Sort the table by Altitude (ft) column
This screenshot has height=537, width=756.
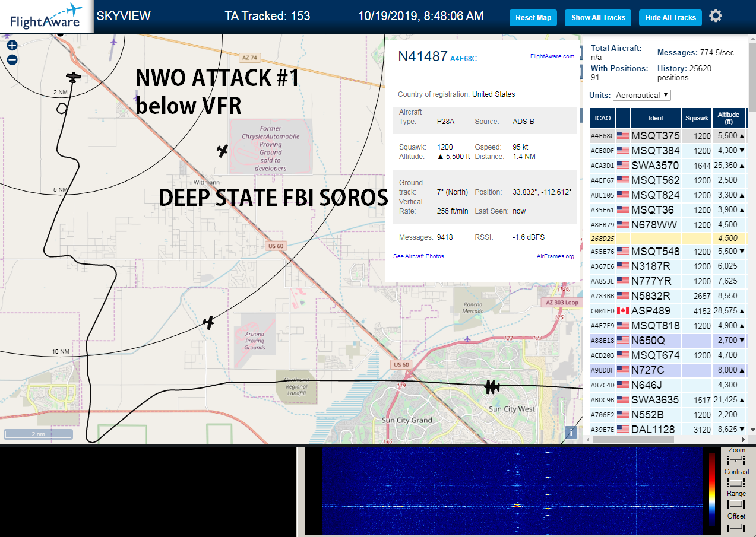pos(729,118)
